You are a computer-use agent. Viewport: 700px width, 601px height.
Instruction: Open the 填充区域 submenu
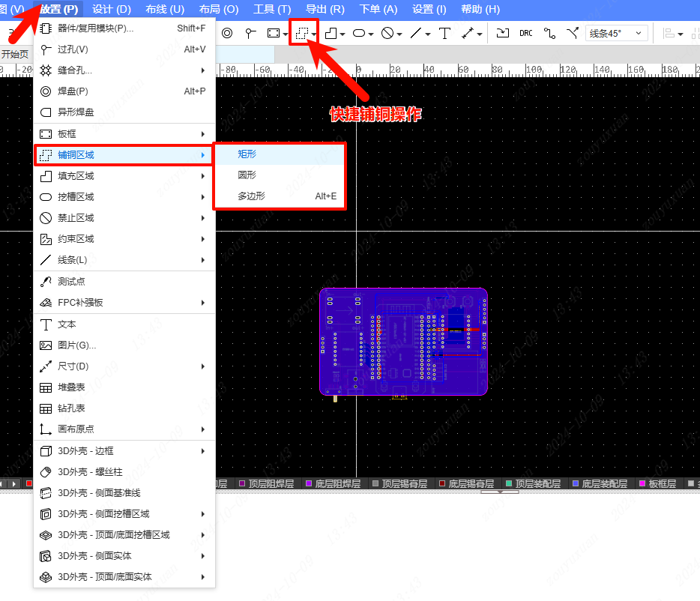pyautogui.click(x=124, y=176)
